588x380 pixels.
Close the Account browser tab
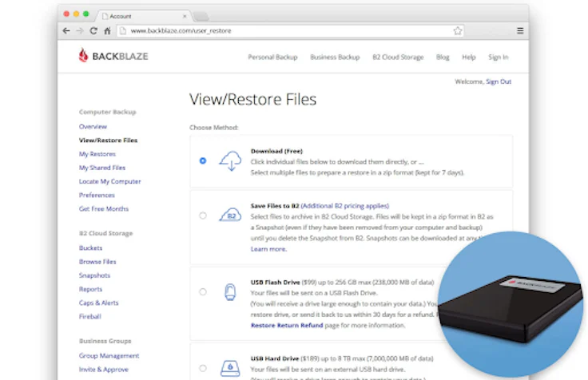[x=185, y=16]
